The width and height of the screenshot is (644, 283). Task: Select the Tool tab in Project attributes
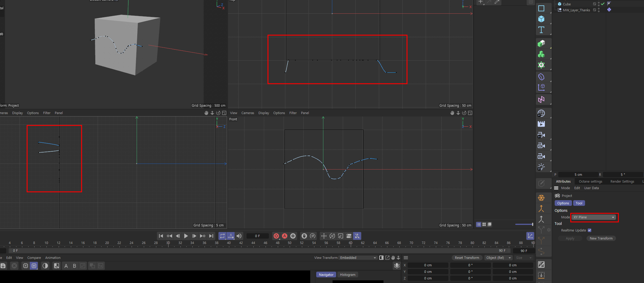click(x=579, y=203)
